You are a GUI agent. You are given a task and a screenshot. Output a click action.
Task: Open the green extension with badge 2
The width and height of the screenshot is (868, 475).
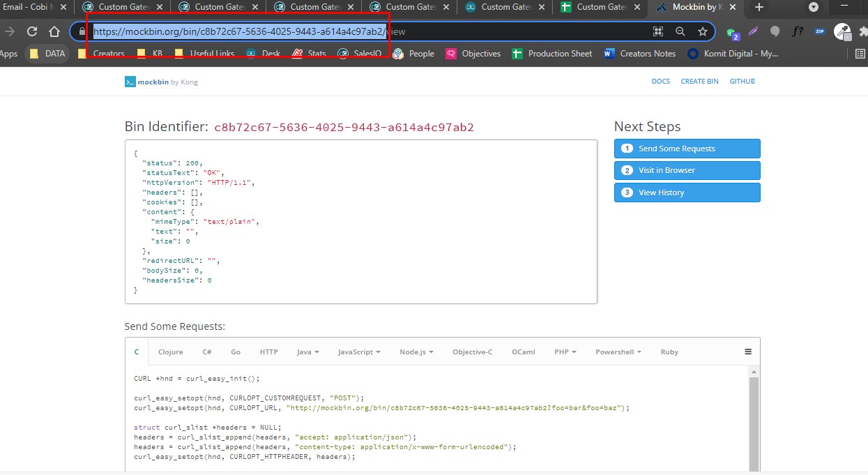click(x=732, y=33)
